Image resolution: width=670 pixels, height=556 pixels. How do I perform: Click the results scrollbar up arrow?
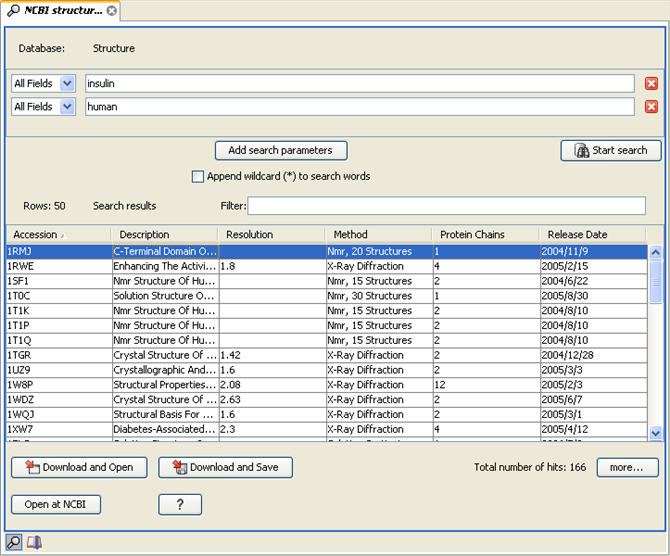click(655, 252)
